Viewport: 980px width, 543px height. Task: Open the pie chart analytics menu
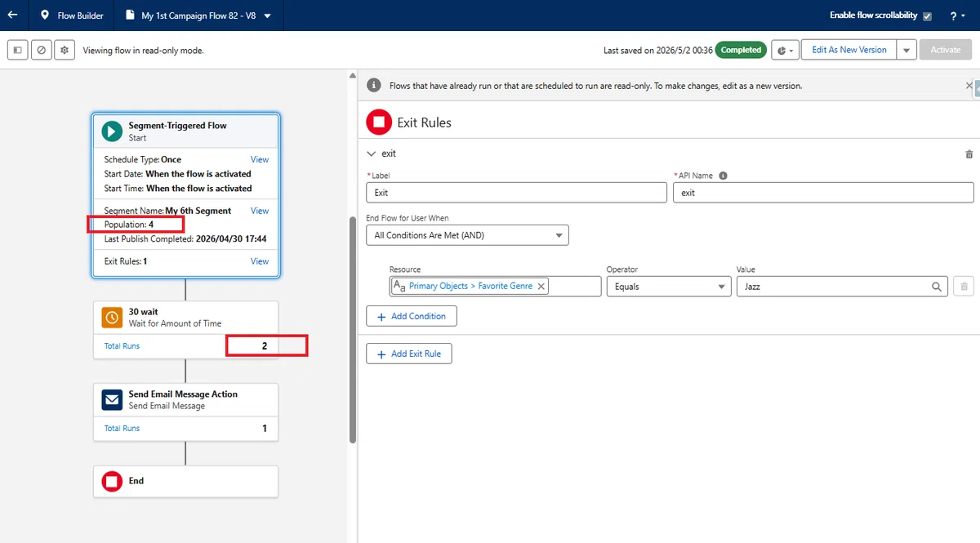[x=785, y=50]
